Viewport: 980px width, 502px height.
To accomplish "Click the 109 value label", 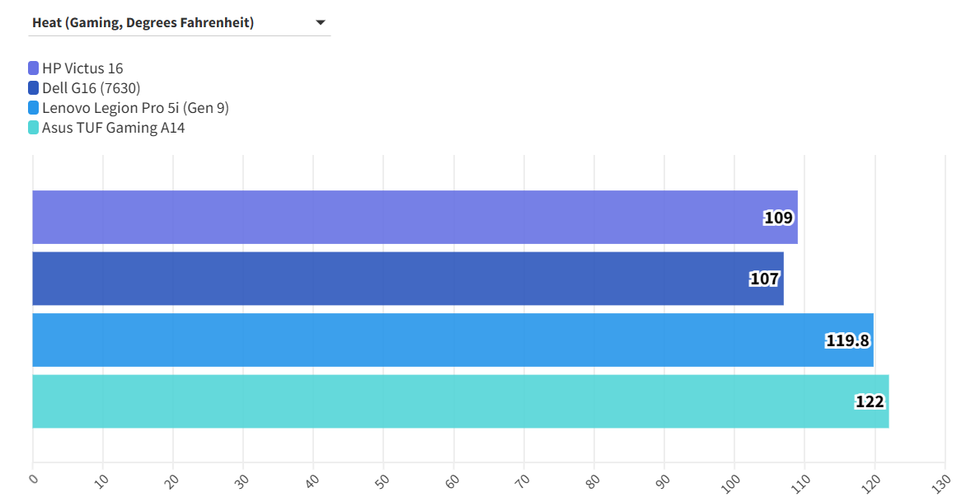I will click(x=778, y=218).
